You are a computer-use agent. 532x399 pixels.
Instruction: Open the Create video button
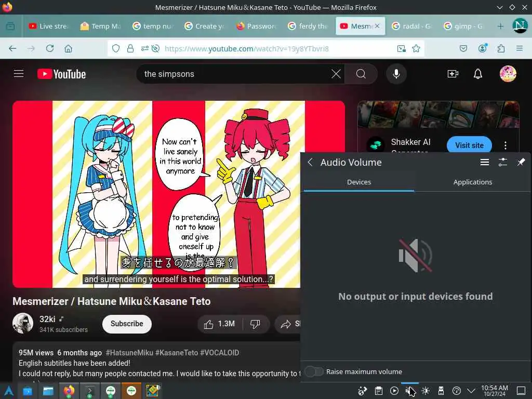point(453,74)
